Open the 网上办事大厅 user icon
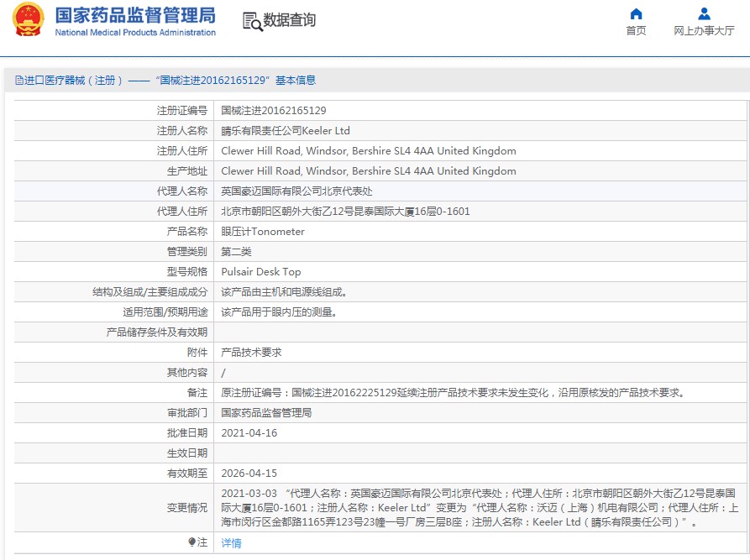The height and width of the screenshot is (560, 750). (x=704, y=13)
